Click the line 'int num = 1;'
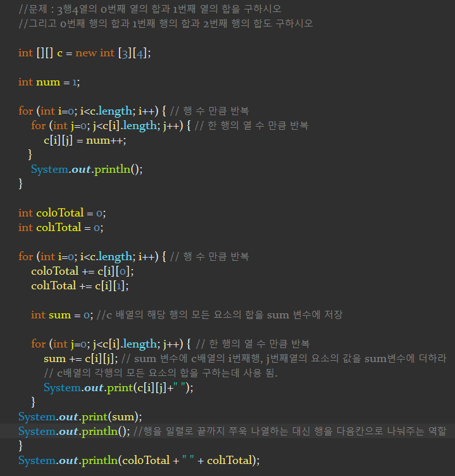455x476 pixels. click(x=49, y=82)
